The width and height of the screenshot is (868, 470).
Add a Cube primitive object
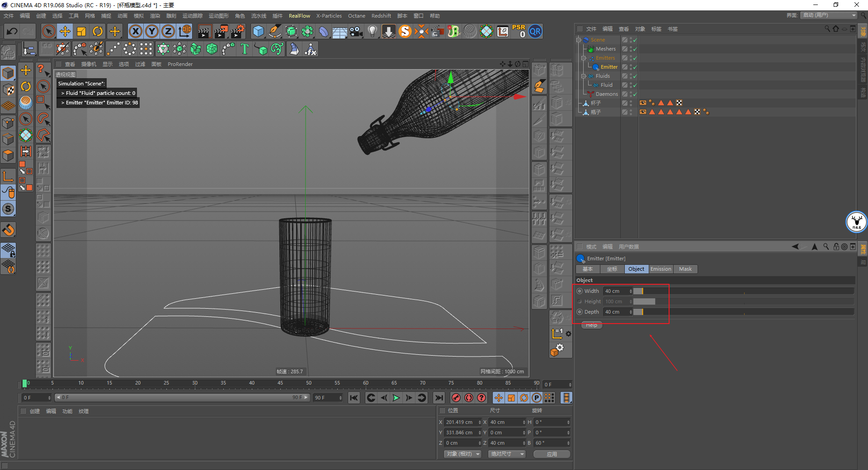click(x=258, y=32)
